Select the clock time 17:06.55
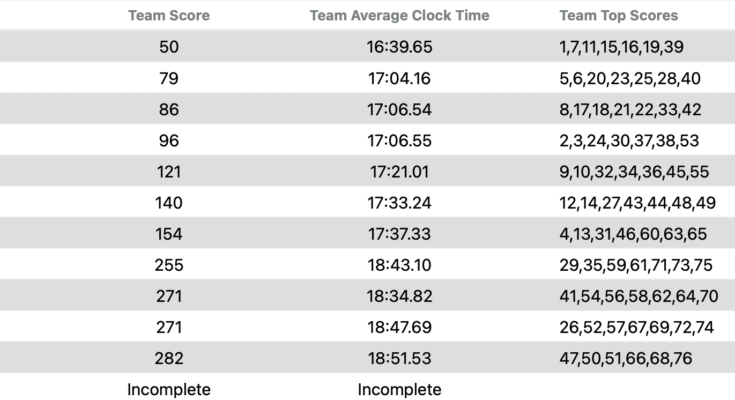This screenshot has width=735, height=400. 399,140
